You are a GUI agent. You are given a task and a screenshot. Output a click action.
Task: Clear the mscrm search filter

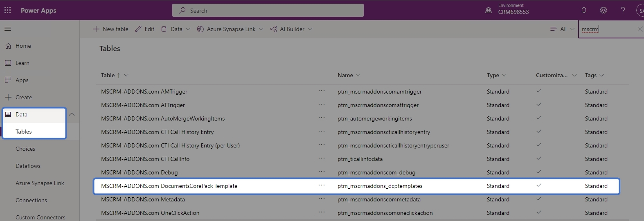pos(640,29)
